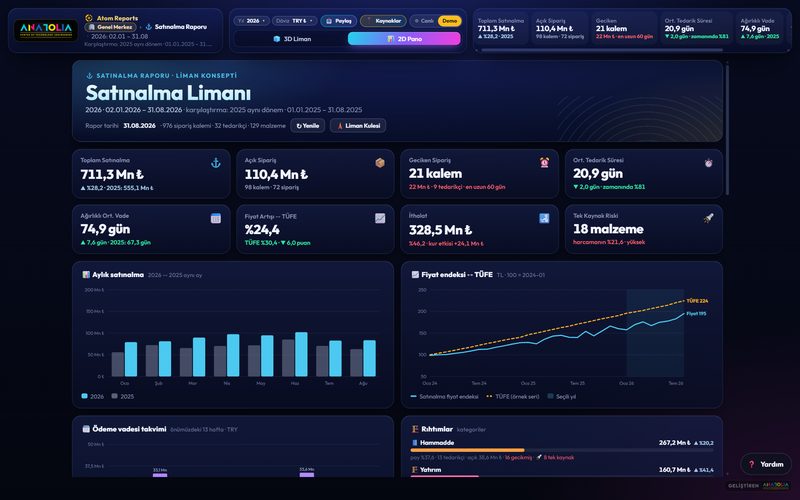The height and width of the screenshot is (500, 800).
Task: Click the Anatolia logo in header
Action: point(46,30)
